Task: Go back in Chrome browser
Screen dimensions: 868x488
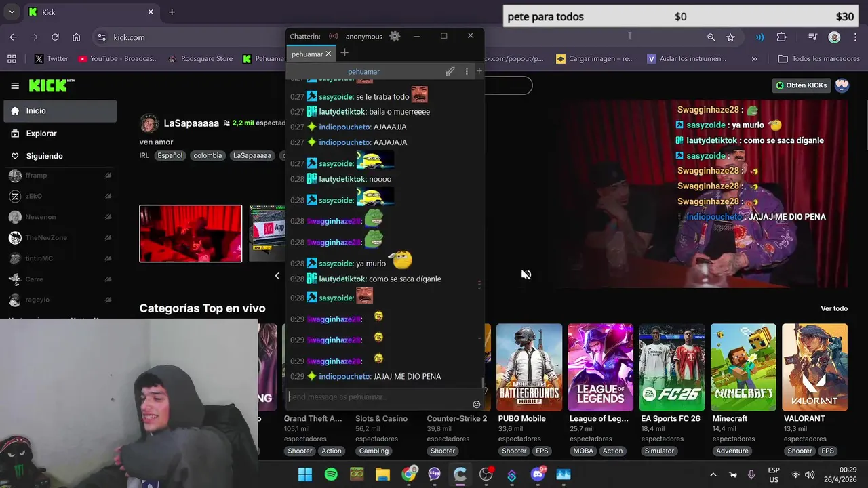Action: [x=13, y=37]
